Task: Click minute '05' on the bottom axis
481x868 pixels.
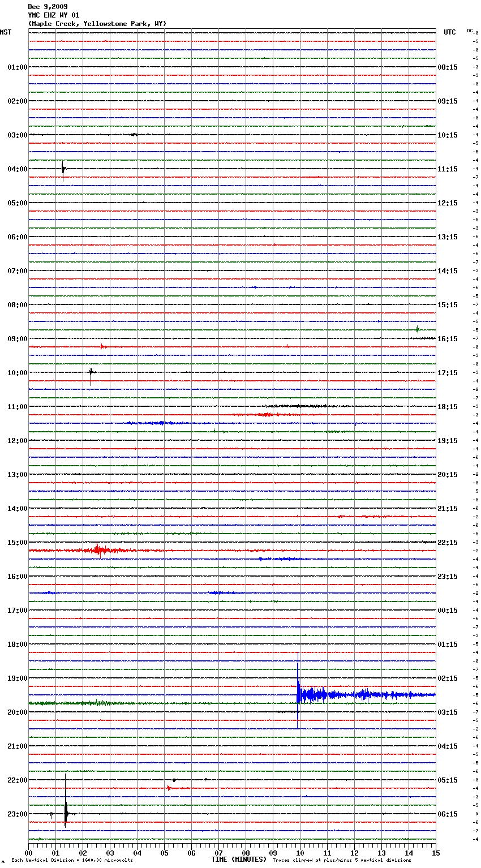Action: [x=164, y=853]
